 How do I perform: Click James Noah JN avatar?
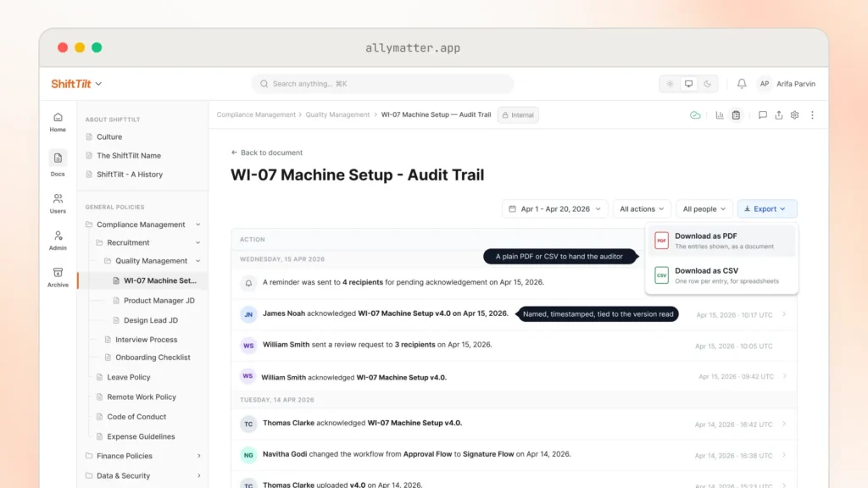click(x=248, y=313)
